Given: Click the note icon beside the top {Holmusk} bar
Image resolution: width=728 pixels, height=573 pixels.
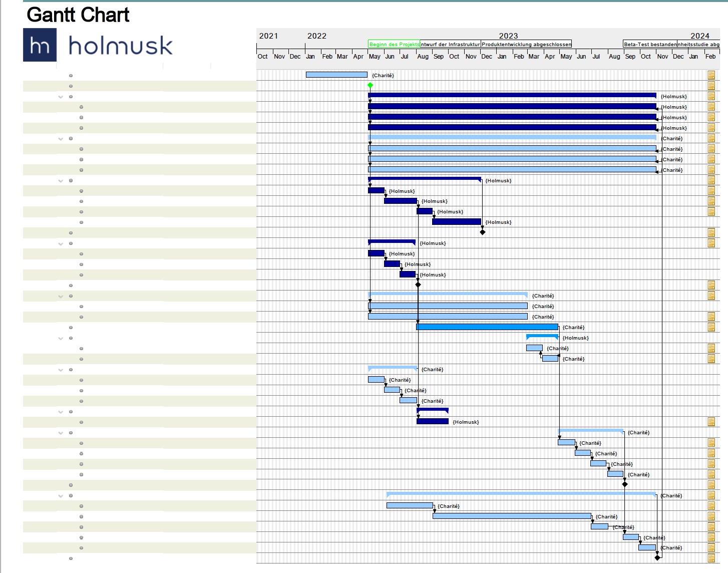Looking at the screenshot, I should pos(711,96).
